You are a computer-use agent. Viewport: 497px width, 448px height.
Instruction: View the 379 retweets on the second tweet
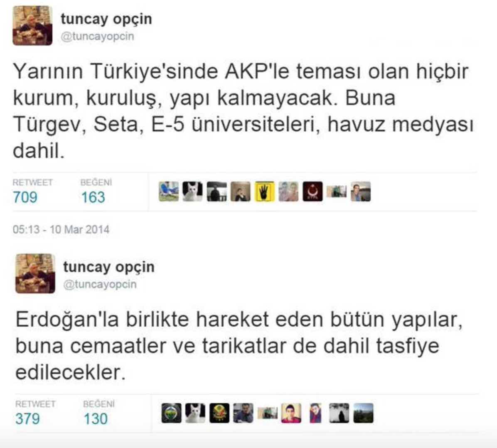(x=27, y=418)
